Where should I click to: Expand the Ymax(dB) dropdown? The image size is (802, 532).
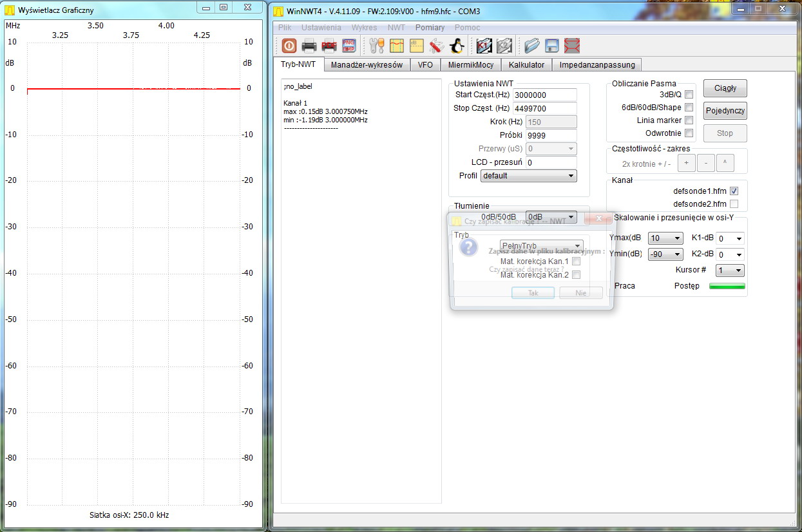point(665,238)
